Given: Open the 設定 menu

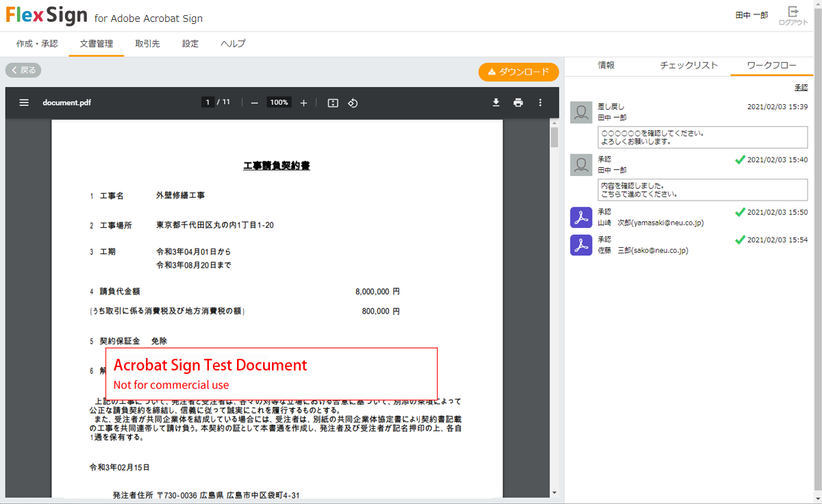Looking at the screenshot, I should (x=190, y=44).
